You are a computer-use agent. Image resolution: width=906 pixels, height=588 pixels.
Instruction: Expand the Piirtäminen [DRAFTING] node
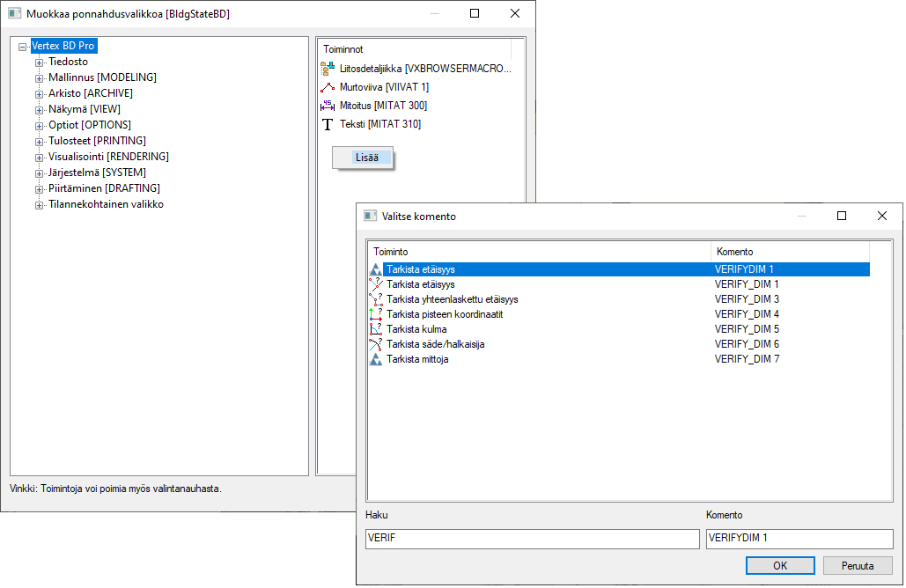pos(39,189)
